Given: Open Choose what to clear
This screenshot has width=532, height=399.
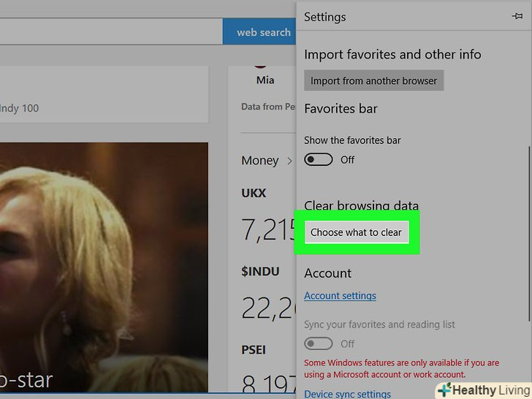Looking at the screenshot, I should click(x=357, y=232).
